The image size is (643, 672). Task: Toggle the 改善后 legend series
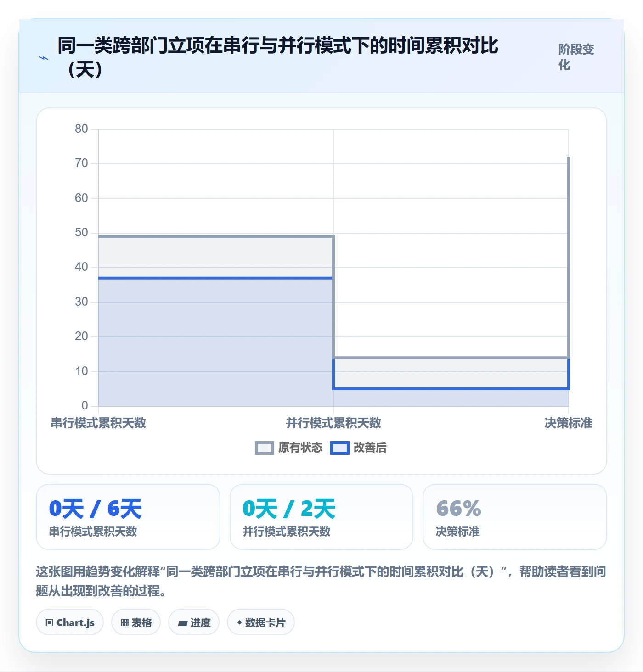coord(359,448)
